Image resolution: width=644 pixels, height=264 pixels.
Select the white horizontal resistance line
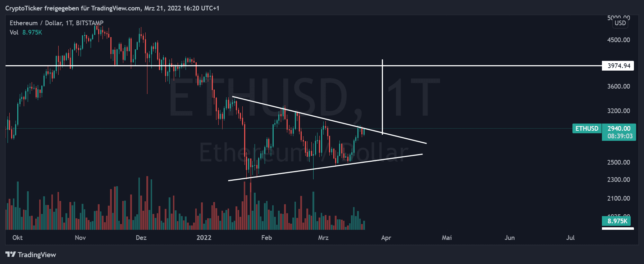(x=288, y=66)
